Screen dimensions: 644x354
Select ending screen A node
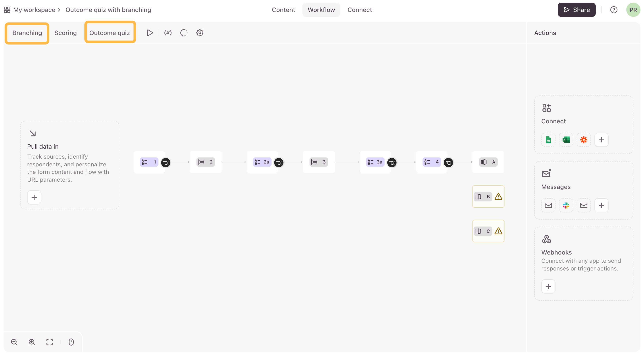(x=488, y=162)
